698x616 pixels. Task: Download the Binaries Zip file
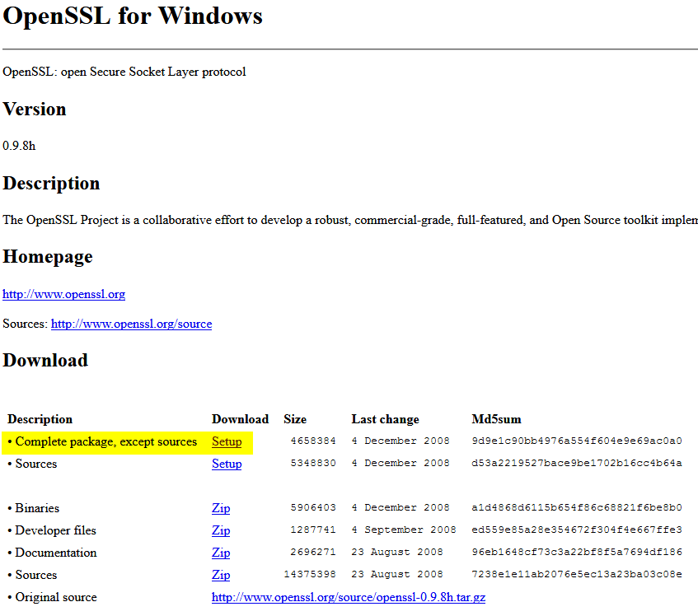(x=220, y=508)
